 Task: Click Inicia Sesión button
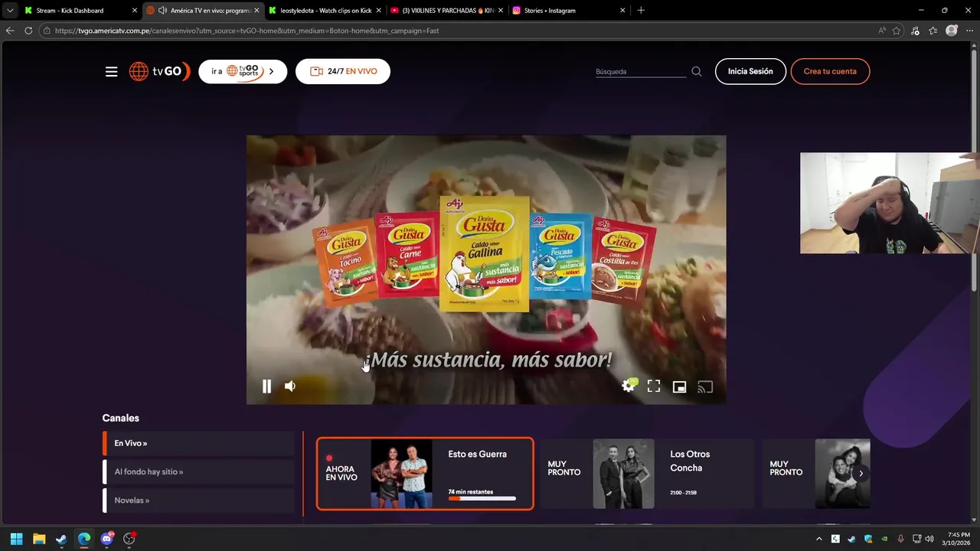750,71
